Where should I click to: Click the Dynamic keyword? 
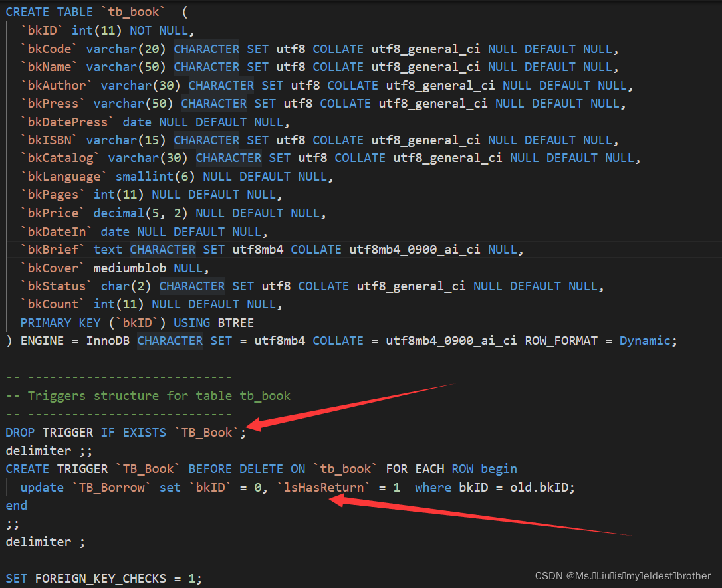coord(645,341)
